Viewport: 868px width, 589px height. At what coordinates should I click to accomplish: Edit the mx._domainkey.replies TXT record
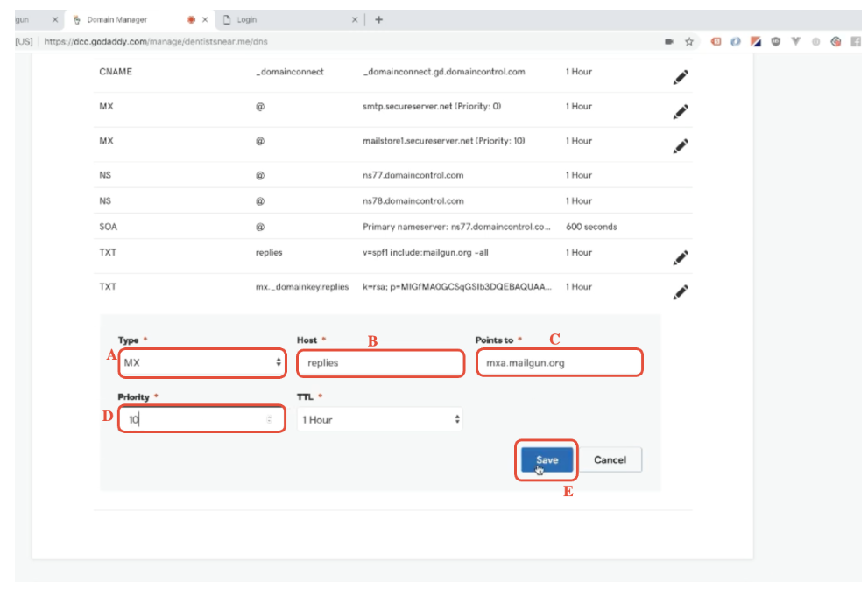pyautogui.click(x=680, y=291)
